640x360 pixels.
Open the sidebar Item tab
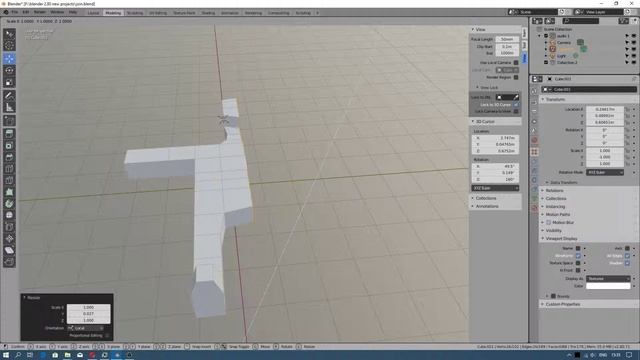[x=524, y=33]
